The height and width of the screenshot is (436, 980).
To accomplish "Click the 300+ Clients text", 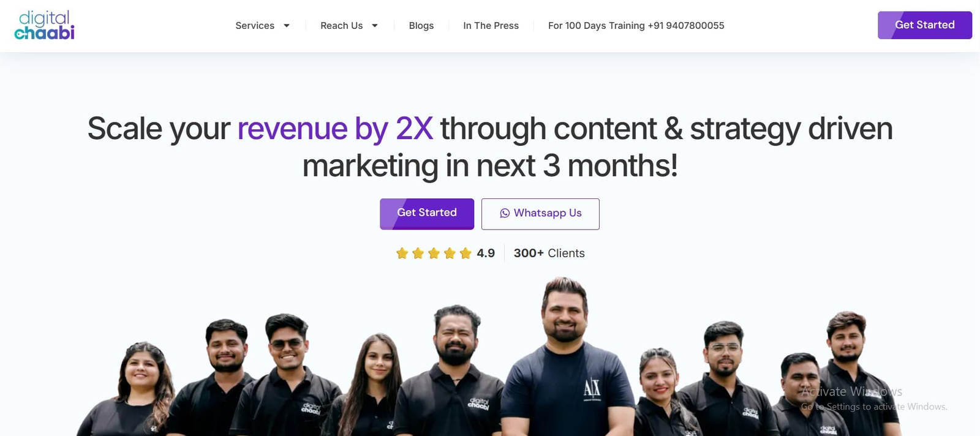I will tap(549, 253).
